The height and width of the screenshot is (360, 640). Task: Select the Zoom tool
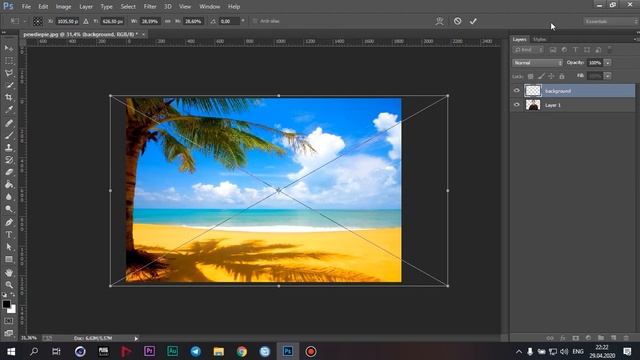(x=9, y=285)
